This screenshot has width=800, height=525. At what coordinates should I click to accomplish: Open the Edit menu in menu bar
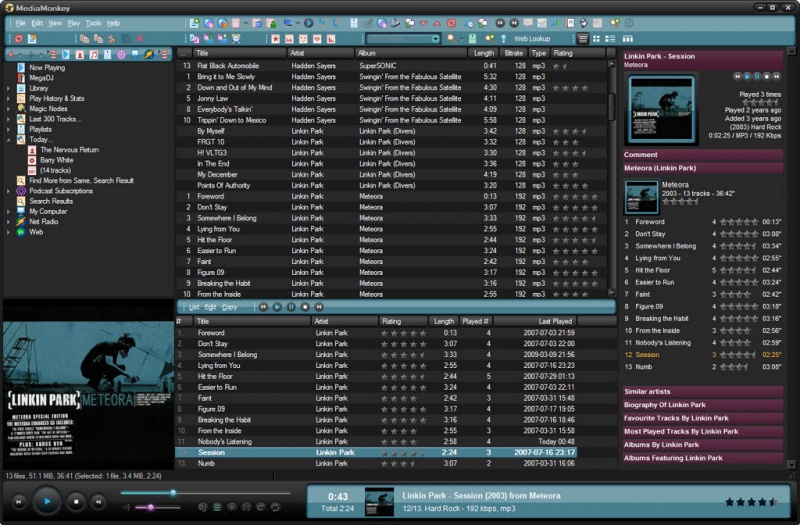coord(37,23)
